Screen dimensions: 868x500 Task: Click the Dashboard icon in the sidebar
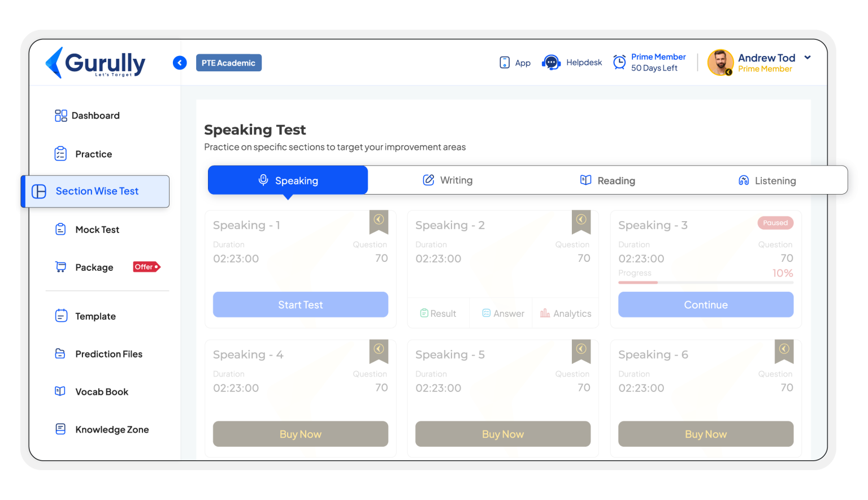[61, 115]
